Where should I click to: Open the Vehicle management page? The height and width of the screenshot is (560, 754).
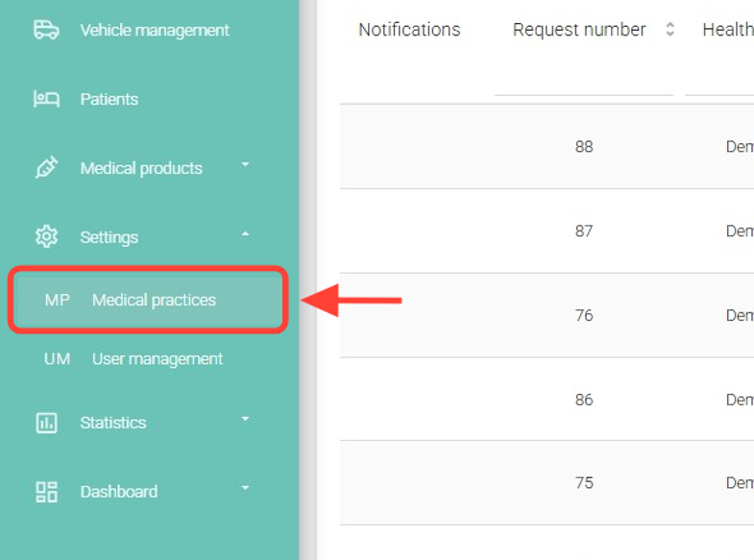tap(155, 30)
